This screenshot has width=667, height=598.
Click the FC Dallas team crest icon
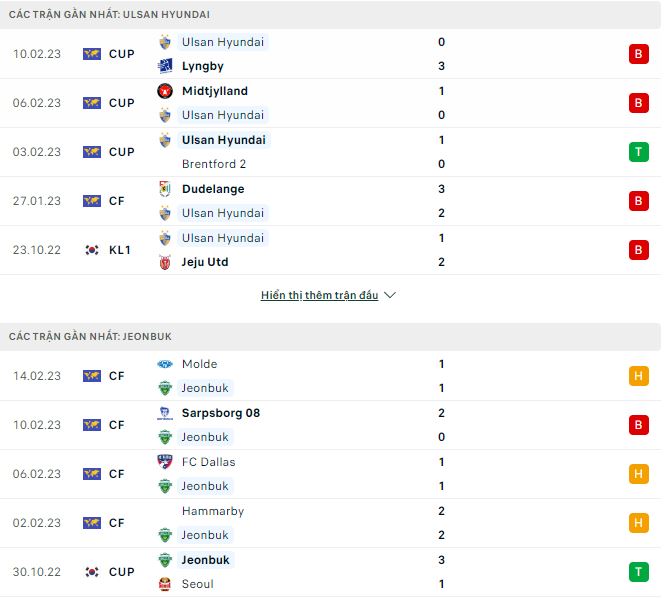coord(165,462)
